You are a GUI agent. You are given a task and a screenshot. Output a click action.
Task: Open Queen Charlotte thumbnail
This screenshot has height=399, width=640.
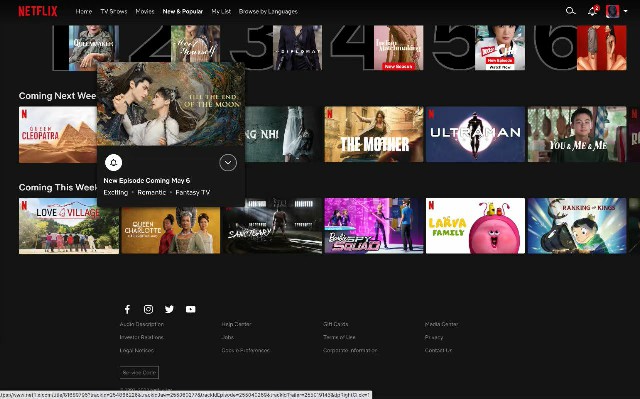[171, 231]
